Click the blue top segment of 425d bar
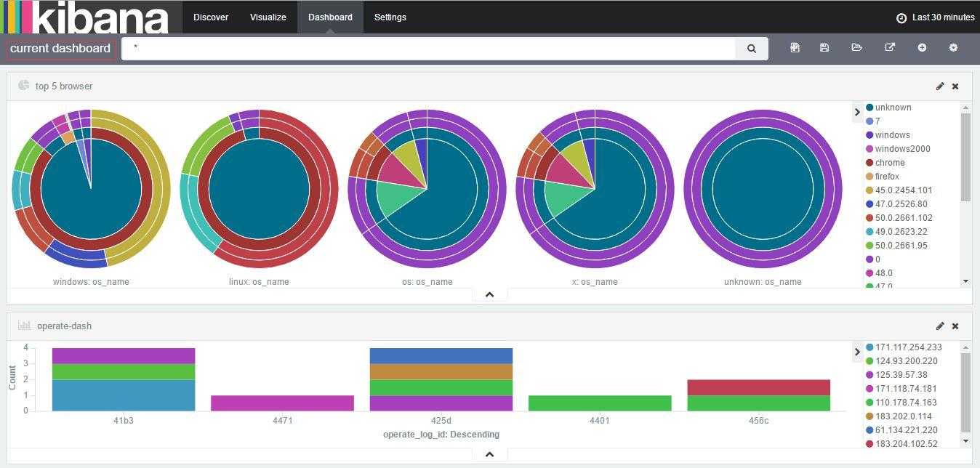The width and height of the screenshot is (980, 468). coord(441,355)
